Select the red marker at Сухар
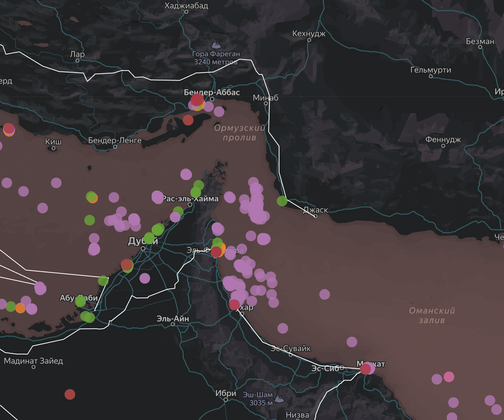This screenshot has width=504, height=420. coord(234,305)
